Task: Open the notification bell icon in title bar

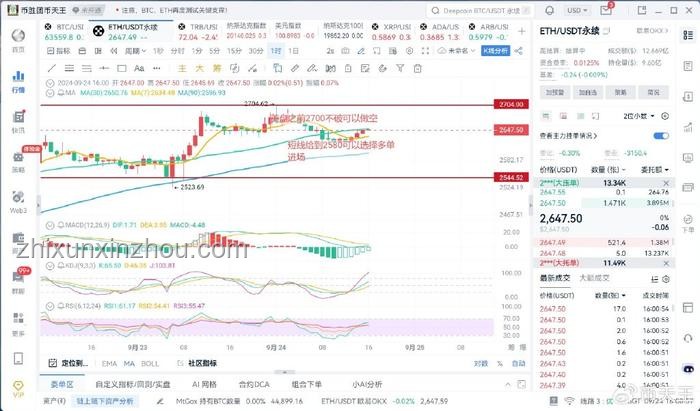Action: [550, 10]
